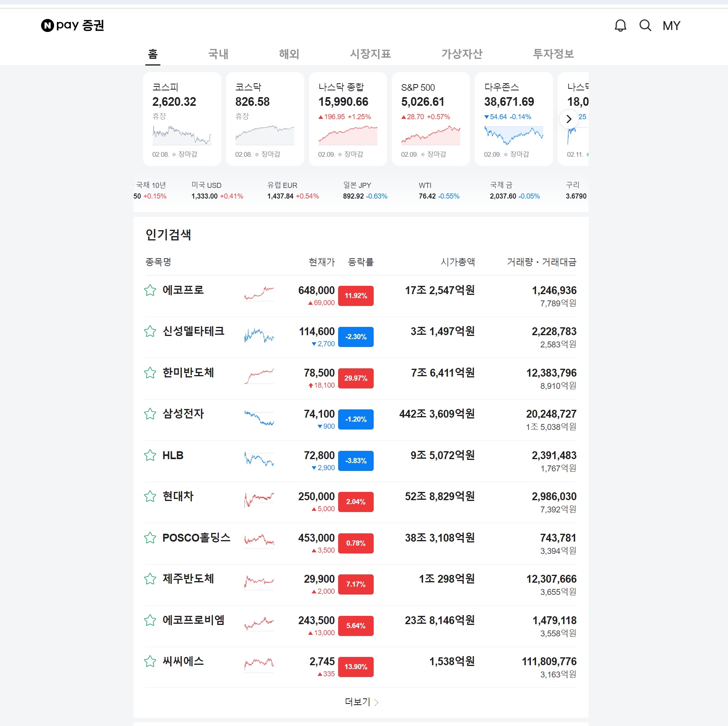Viewport: 728px width, 726px height.
Task: Open the 코스닥 index card
Action: [x=265, y=119]
